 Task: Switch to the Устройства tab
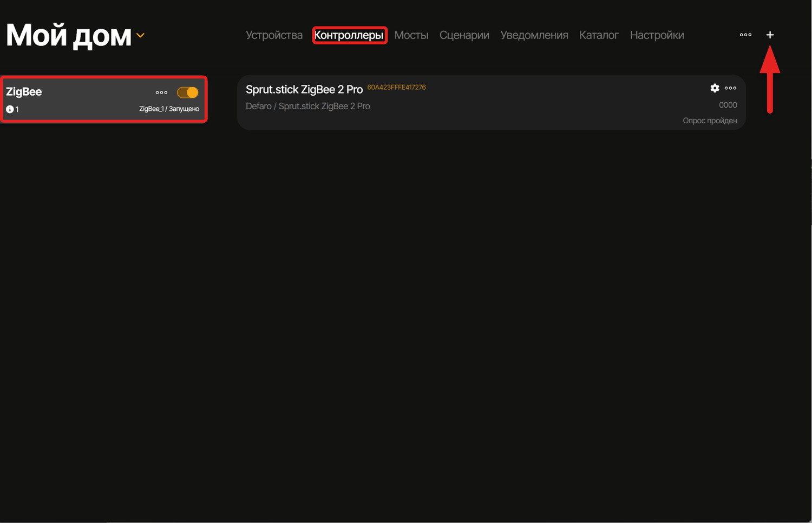(274, 35)
